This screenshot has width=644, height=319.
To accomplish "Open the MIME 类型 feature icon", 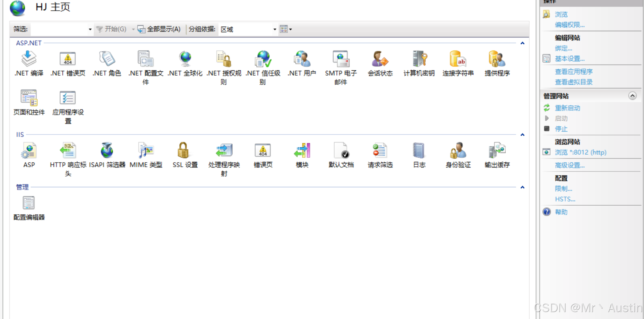I will 146,150.
